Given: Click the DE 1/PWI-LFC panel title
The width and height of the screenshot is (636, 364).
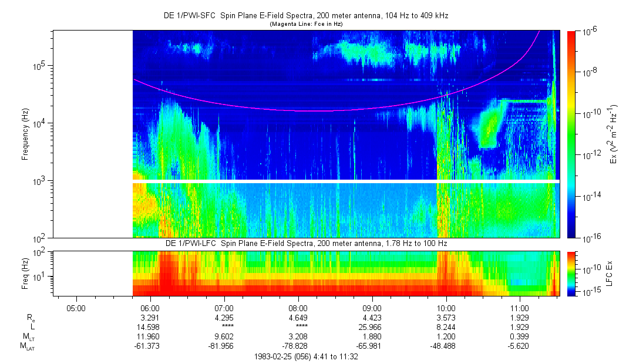Looking at the screenshot, I should pyautogui.click(x=305, y=243).
